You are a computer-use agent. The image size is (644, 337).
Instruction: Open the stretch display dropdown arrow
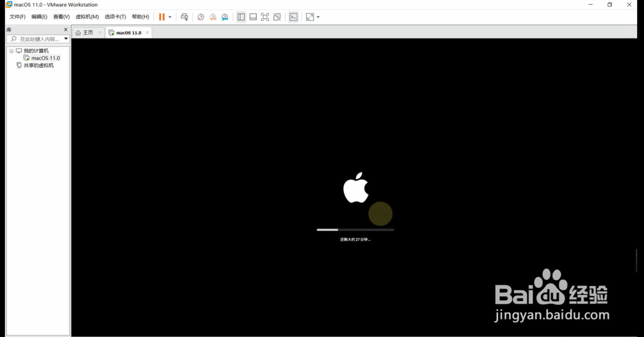point(318,17)
